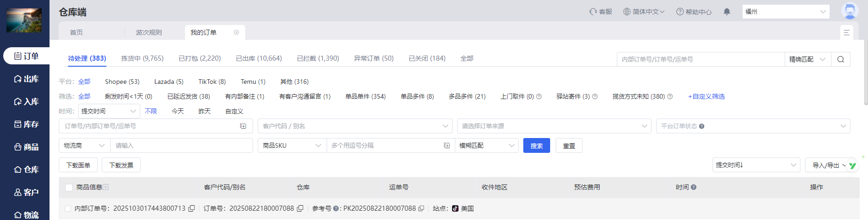Screen dimensions: 868x220
Task: Open the 提交时间 time type dropdown
Action: [109, 111]
